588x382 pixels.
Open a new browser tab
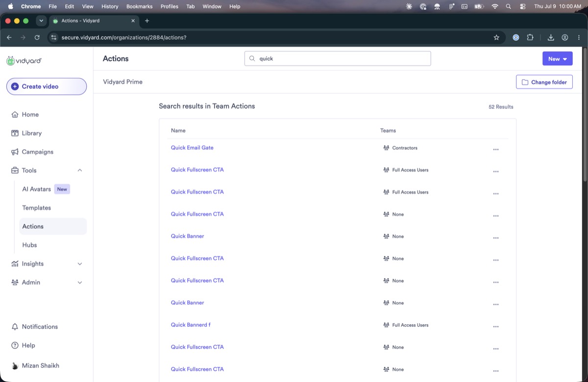pyautogui.click(x=147, y=21)
